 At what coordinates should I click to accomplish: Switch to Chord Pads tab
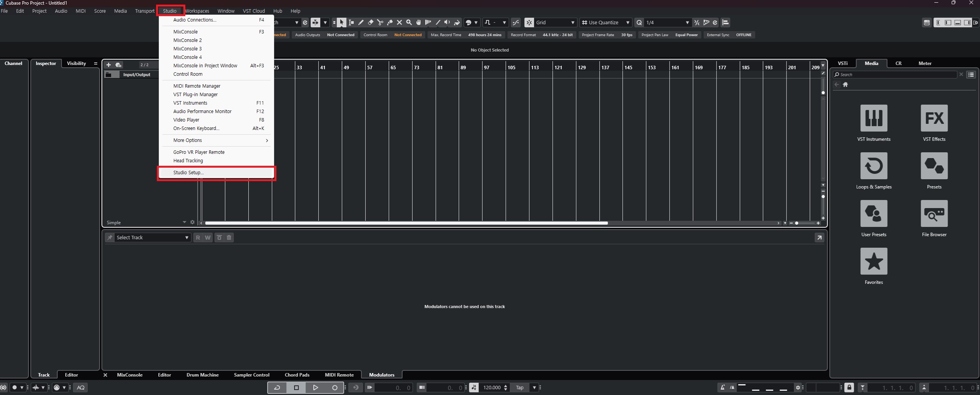297,375
